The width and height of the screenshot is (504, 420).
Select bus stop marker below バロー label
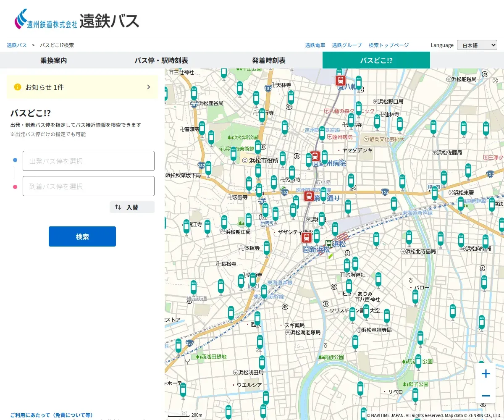click(x=415, y=298)
